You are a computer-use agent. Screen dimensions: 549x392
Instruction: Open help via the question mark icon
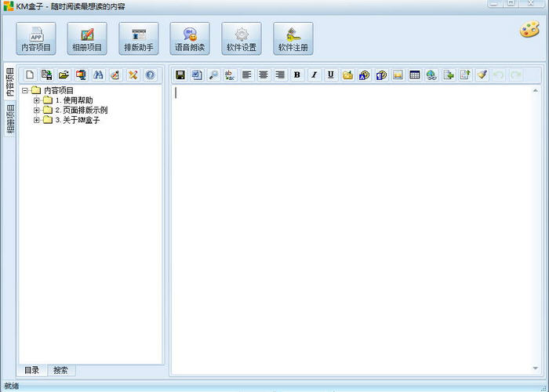[150, 74]
